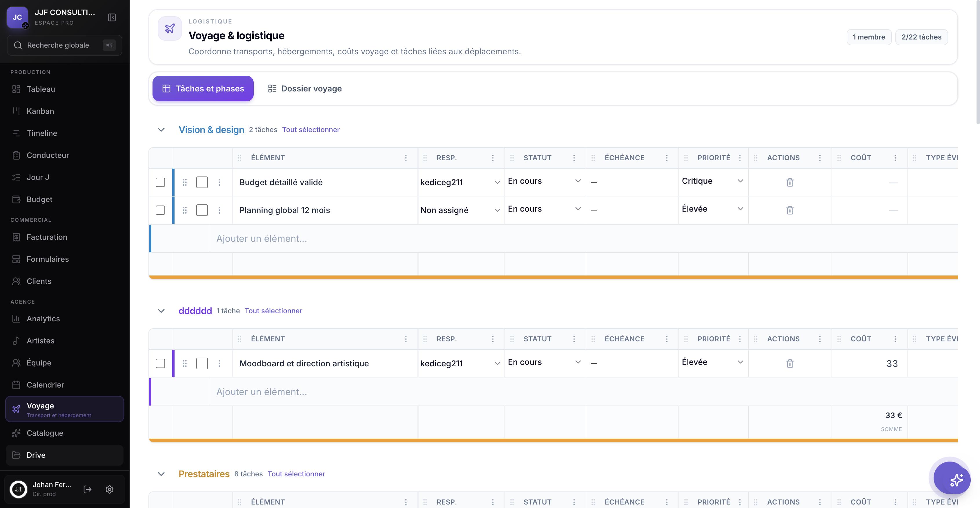Open Critique priority dropdown
This screenshot has width=980, height=508.
(713, 181)
